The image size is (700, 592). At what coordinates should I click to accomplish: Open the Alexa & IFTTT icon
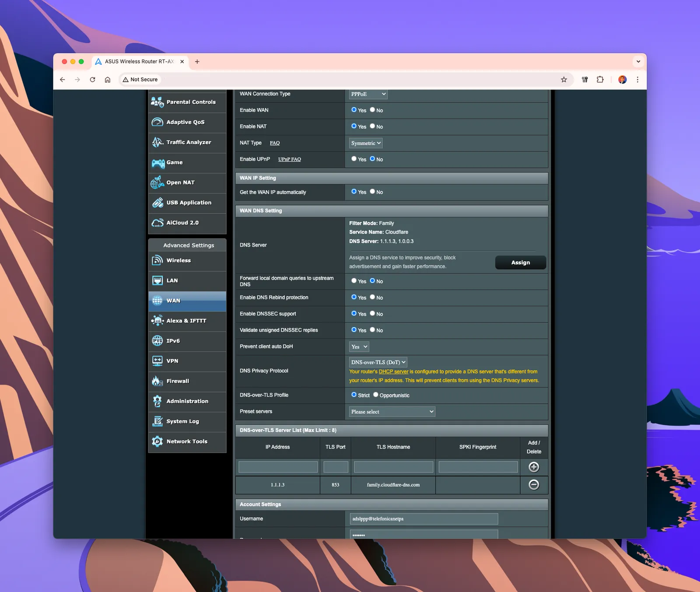(x=157, y=321)
